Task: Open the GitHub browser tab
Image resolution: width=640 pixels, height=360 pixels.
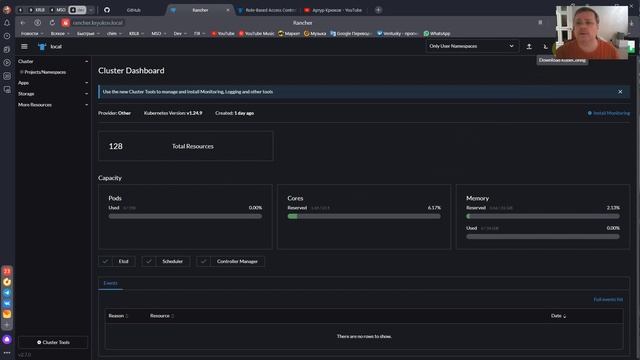Action: point(133,10)
